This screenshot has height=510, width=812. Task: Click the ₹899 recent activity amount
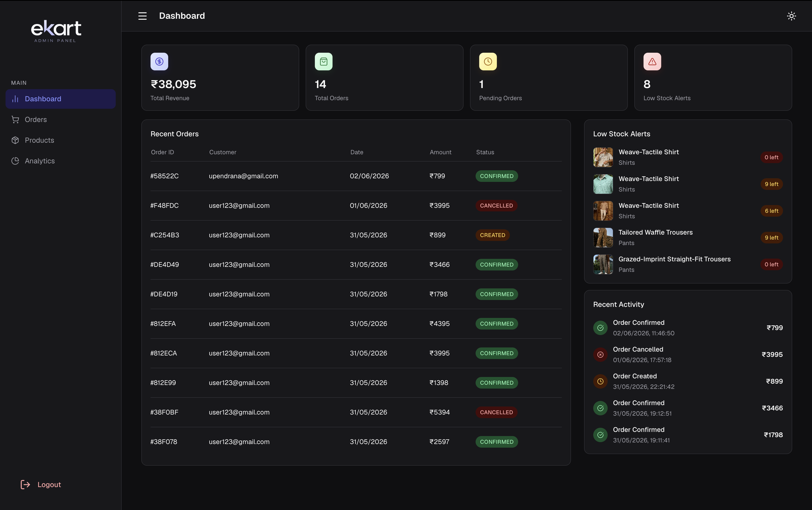pos(774,381)
